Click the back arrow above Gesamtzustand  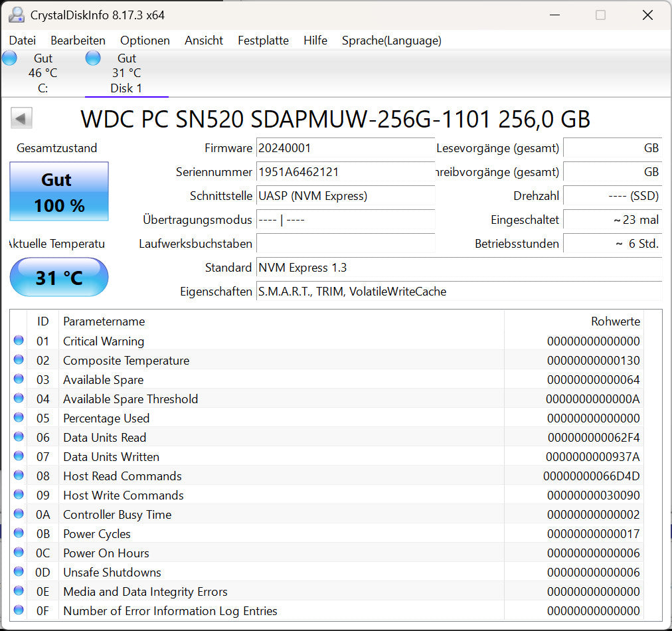21,118
